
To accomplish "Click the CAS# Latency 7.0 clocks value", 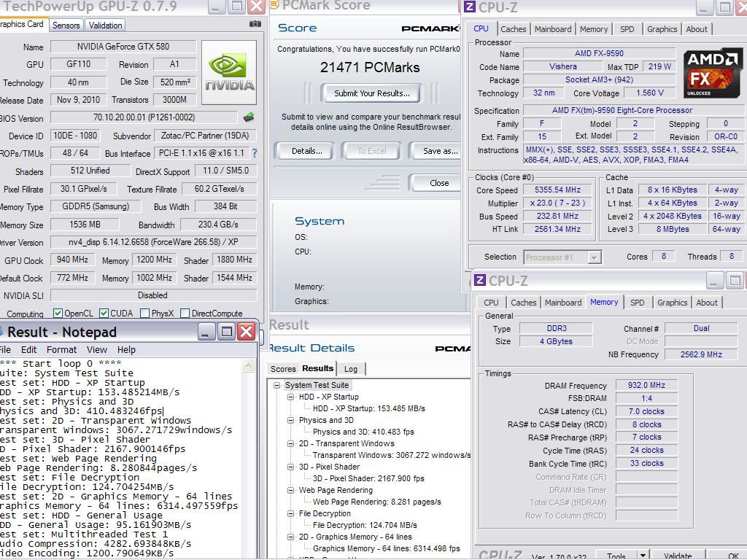I will tap(646, 411).
